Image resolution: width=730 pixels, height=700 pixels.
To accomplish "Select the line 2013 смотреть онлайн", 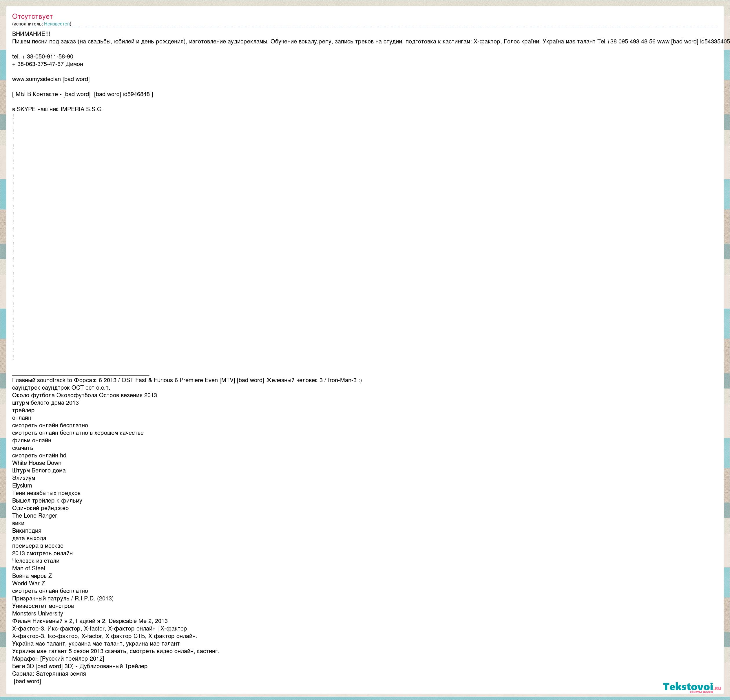I will click(x=43, y=553).
